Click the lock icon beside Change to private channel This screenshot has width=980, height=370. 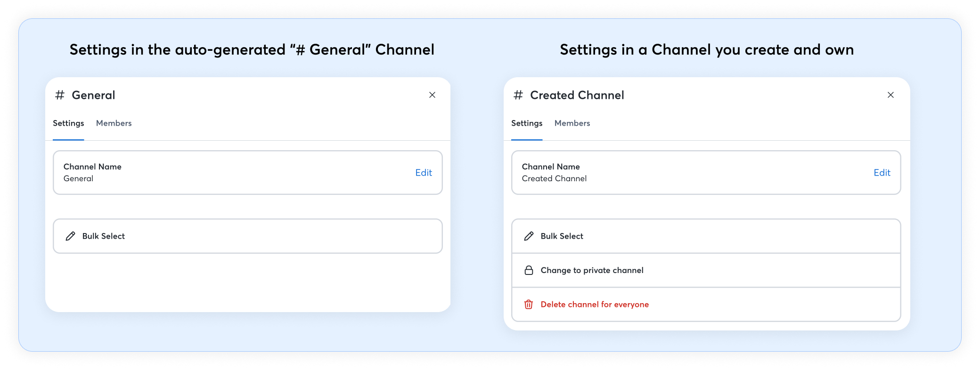529,270
